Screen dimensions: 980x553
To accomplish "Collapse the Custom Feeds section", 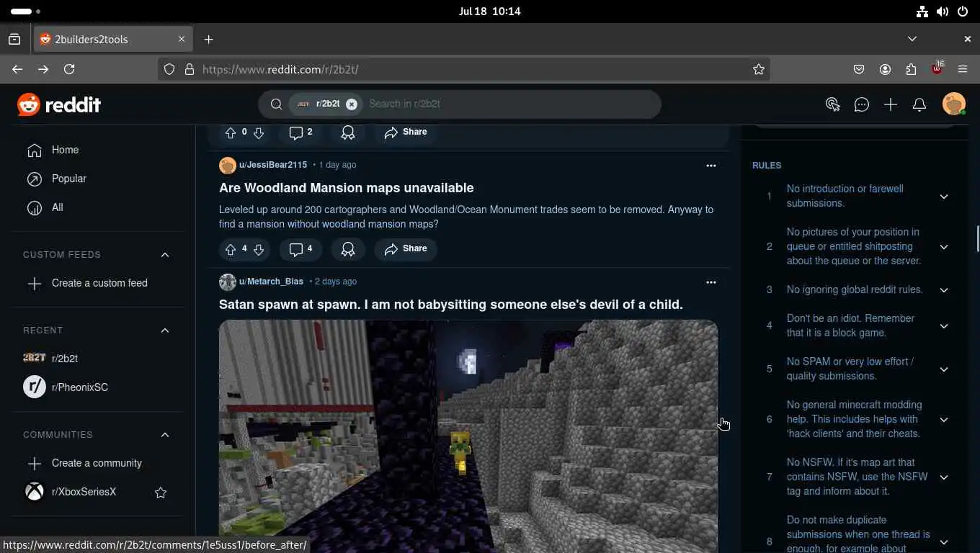I will tap(165, 255).
